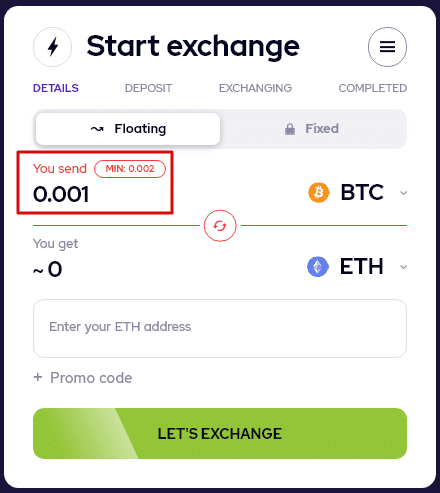The image size is (440, 493).
Task: Click the LET'S EXCHANGE button
Action: [x=220, y=433]
